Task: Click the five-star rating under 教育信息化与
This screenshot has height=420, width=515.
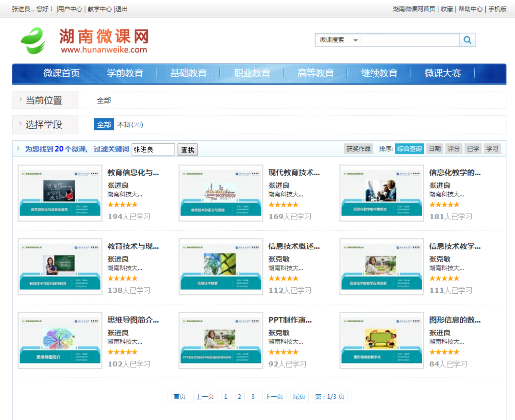Action: pos(122,205)
